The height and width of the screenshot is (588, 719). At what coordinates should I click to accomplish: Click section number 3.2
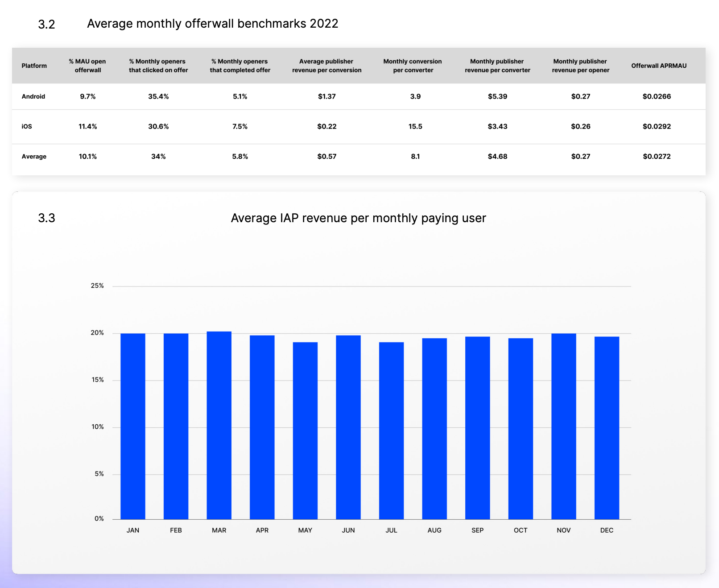click(46, 24)
